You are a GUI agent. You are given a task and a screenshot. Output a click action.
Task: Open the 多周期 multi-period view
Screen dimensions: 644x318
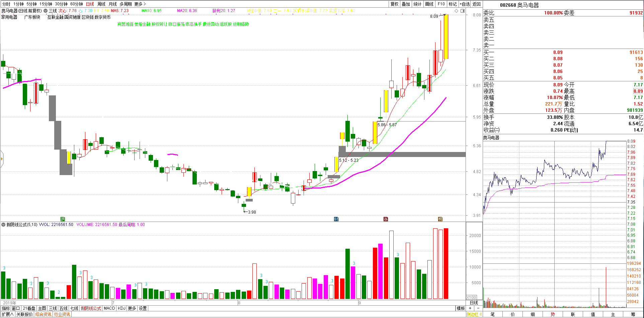tap(126, 4)
